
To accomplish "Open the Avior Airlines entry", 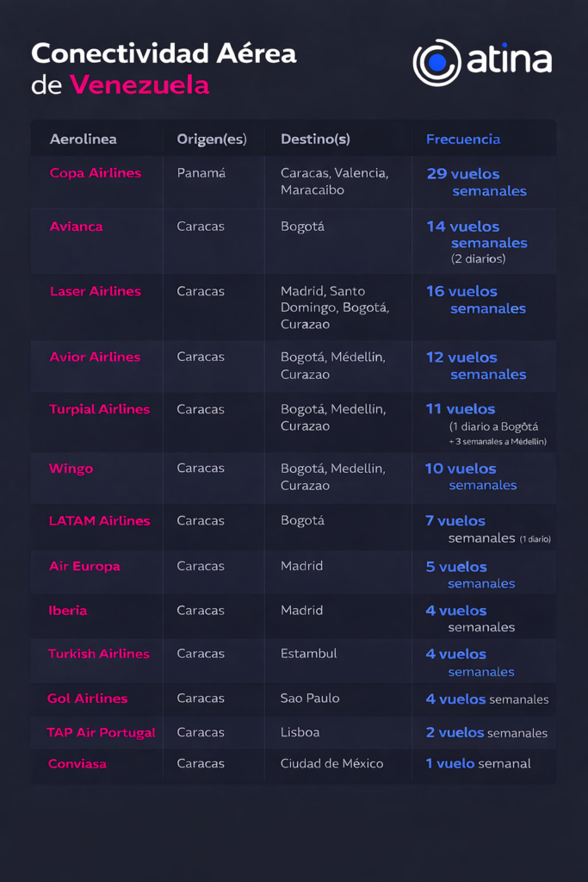I will tap(95, 357).
